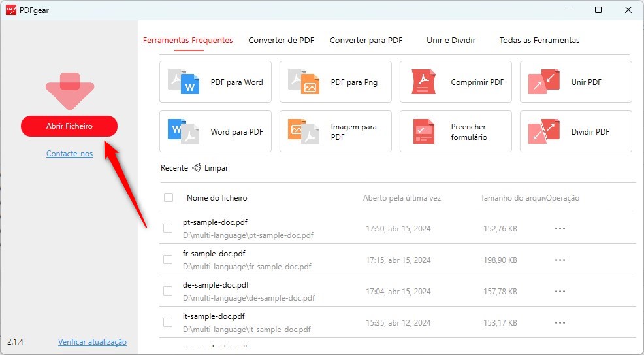The width and height of the screenshot is (644, 355).
Task: Click the it-sample-doc.pdf file name
Action: pos(214,316)
